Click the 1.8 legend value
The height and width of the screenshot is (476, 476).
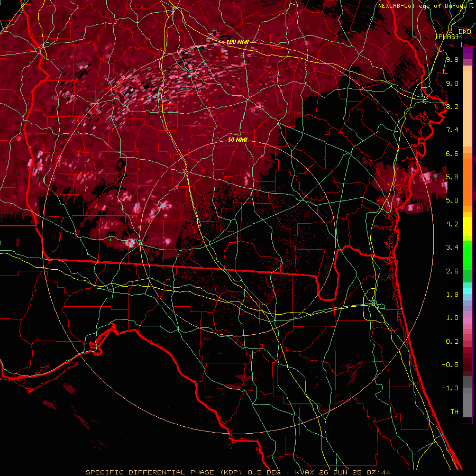tap(452, 295)
